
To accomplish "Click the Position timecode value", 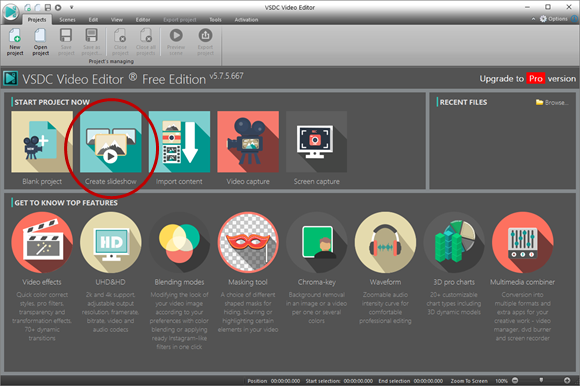I will click(x=285, y=381).
